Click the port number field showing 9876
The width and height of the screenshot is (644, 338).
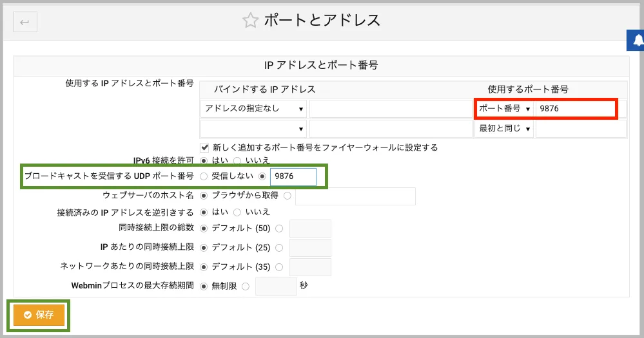click(575, 109)
